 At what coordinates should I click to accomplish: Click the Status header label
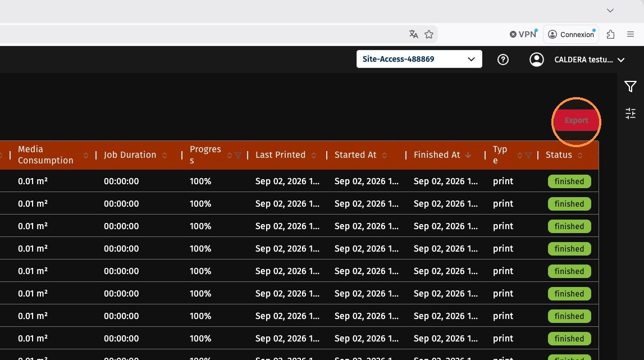tap(559, 155)
